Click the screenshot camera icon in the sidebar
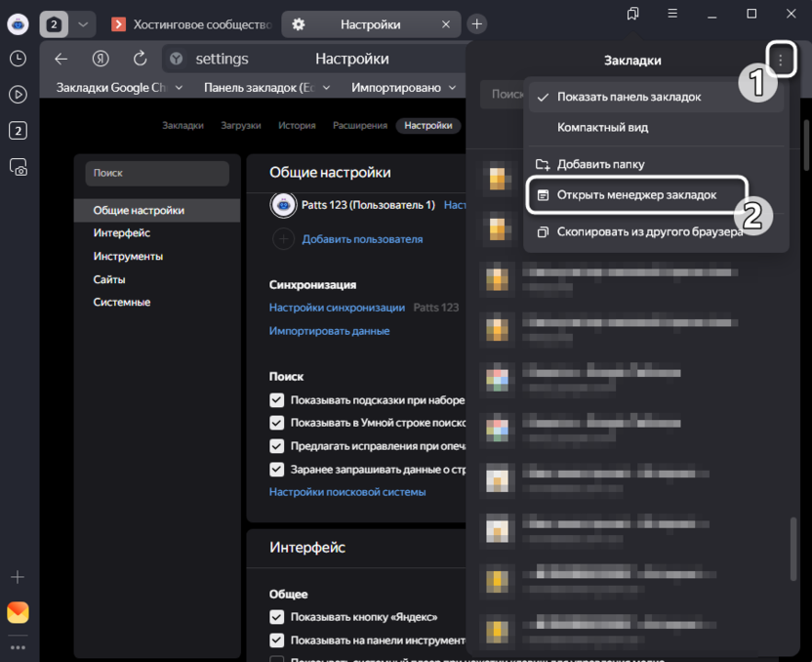The width and height of the screenshot is (812, 662). click(x=19, y=167)
